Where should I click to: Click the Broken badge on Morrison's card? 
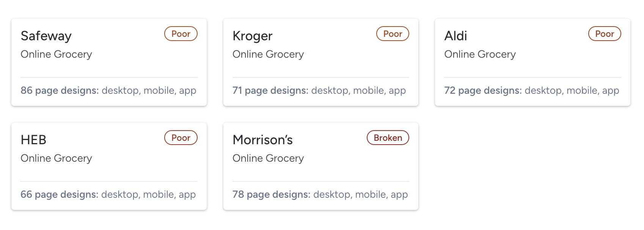point(388,138)
